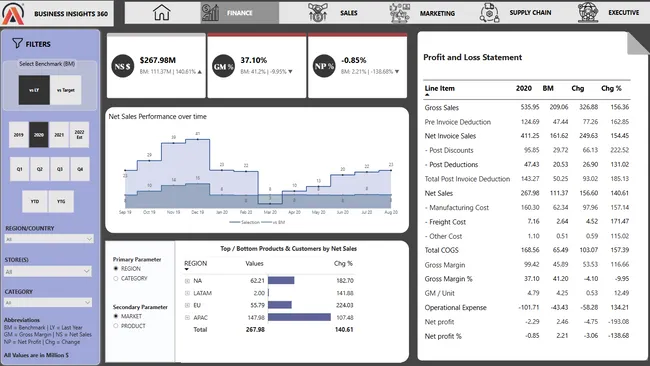The height and width of the screenshot is (366, 650).
Task: Select the vs LY benchmark button
Action: click(x=34, y=90)
